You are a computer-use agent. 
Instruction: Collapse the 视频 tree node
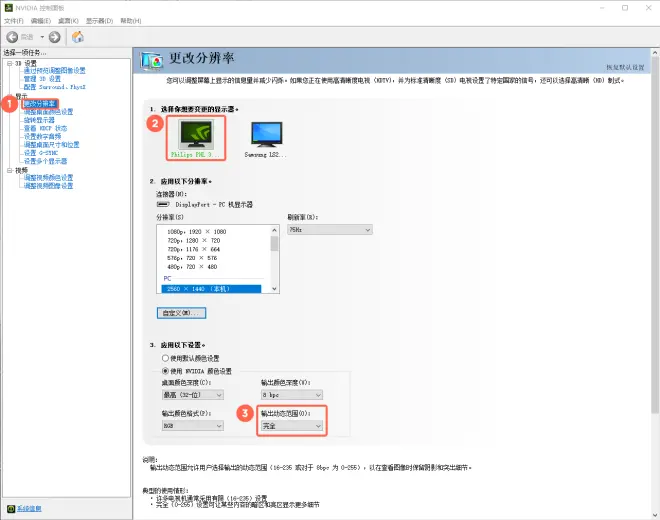[x=9, y=171]
